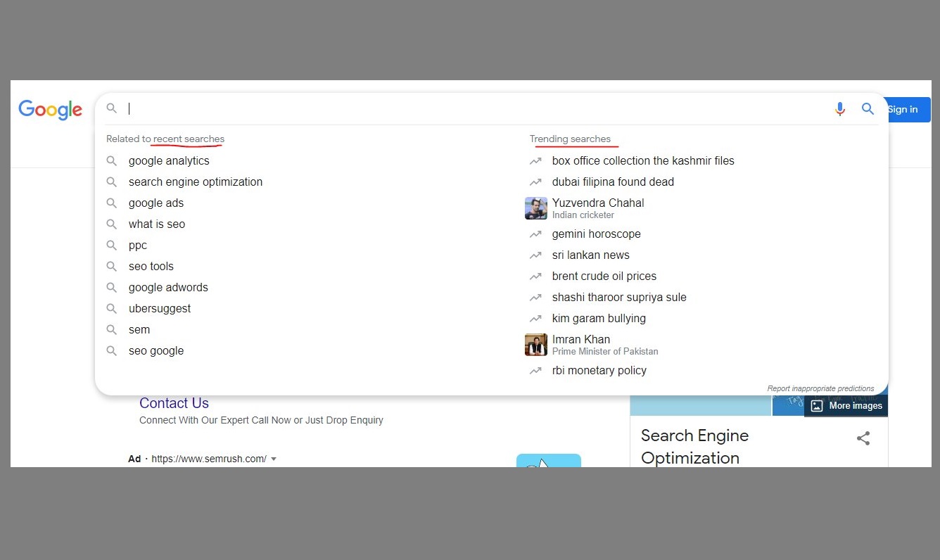Expand dropdown arrow next to semrush URL
Viewport: 940px width, 560px height.
click(x=274, y=459)
